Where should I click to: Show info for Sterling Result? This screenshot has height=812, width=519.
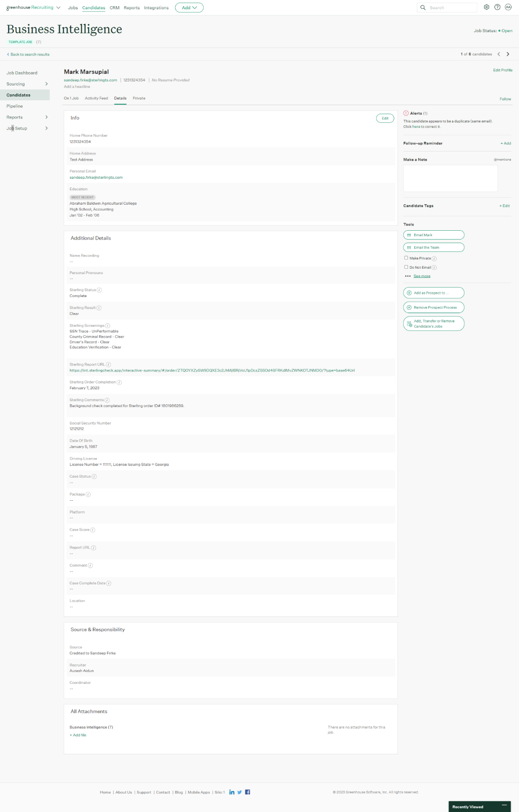click(99, 308)
